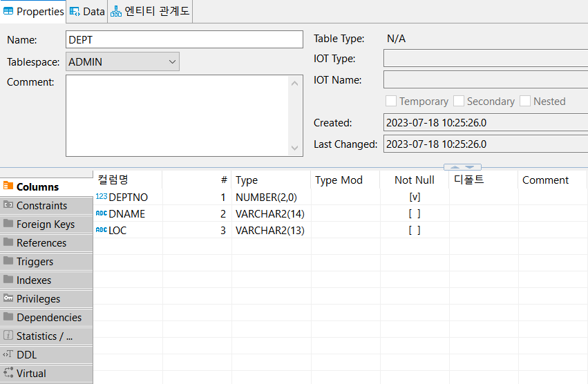Screen dimensions: 588x384
Task: Open the Privileges section
Action: click(46, 299)
